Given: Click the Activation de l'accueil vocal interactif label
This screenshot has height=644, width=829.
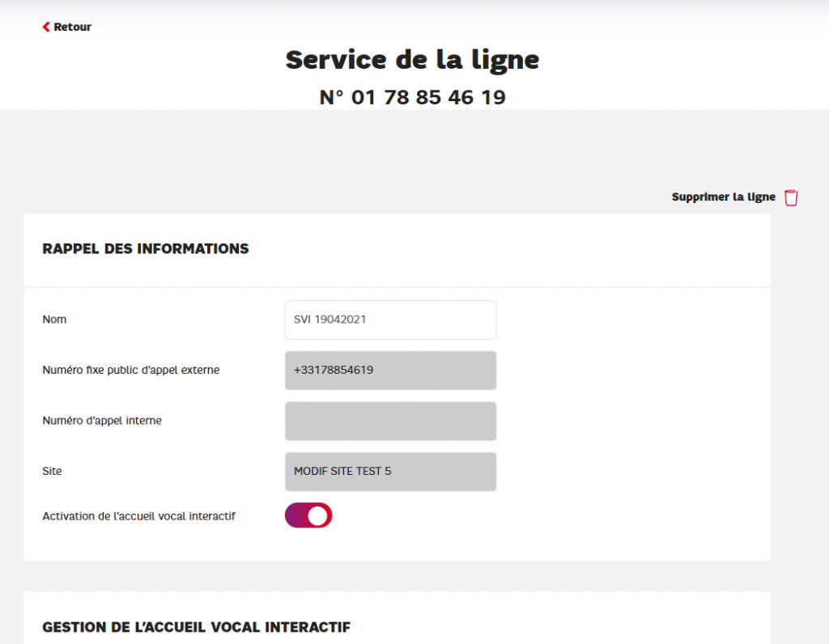Looking at the screenshot, I should 138,515.
